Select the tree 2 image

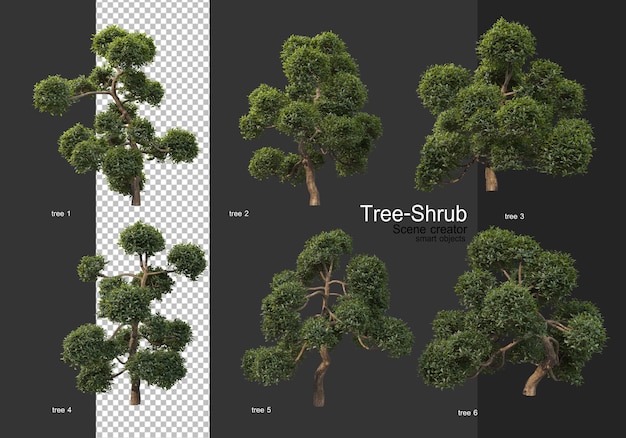[311, 119]
